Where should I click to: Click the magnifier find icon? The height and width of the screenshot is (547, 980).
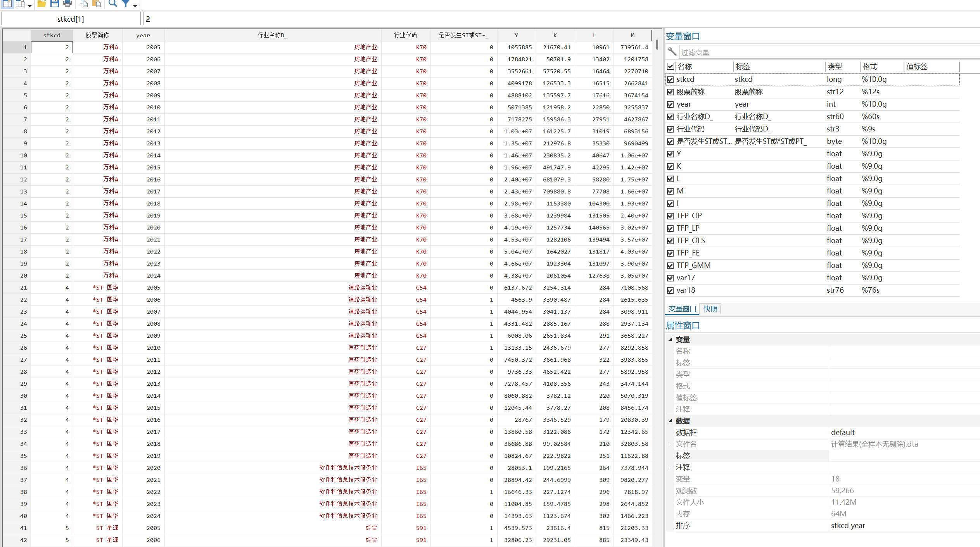pos(112,4)
